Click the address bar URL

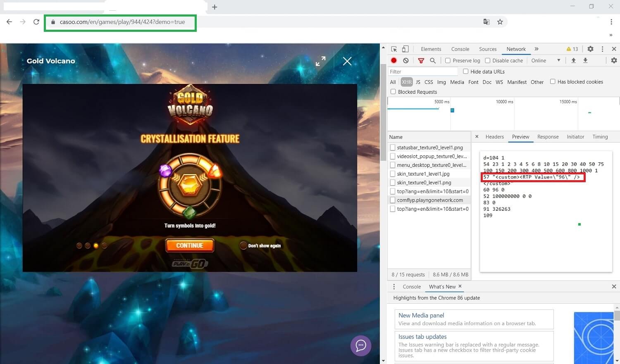pos(122,22)
